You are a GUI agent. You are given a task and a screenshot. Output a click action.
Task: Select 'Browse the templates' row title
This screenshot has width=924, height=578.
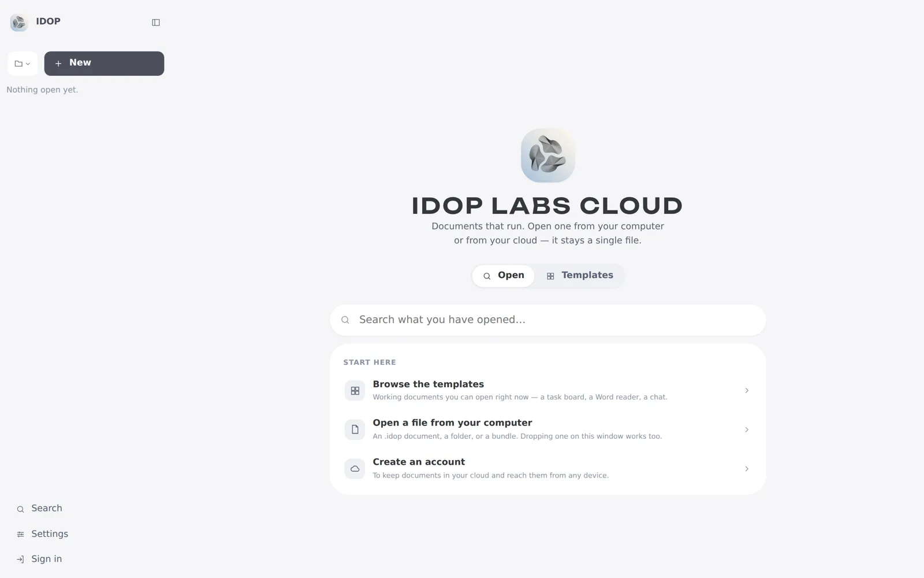click(429, 384)
